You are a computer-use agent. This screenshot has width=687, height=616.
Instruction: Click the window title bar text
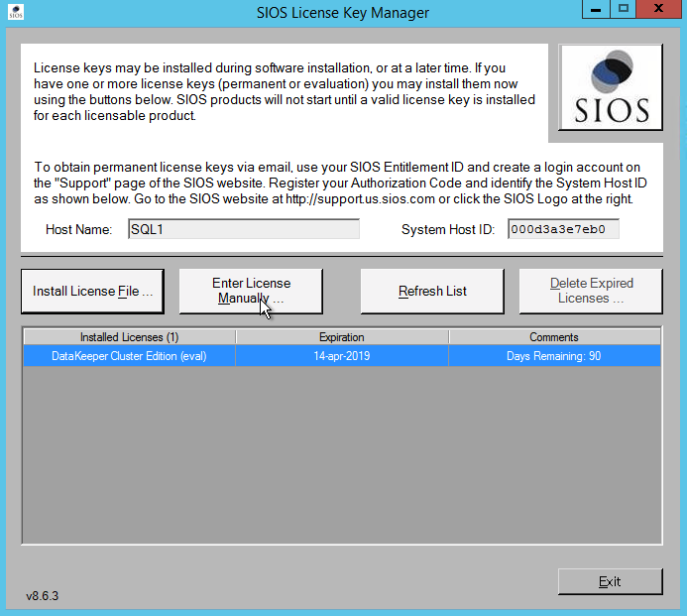coord(342,12)
